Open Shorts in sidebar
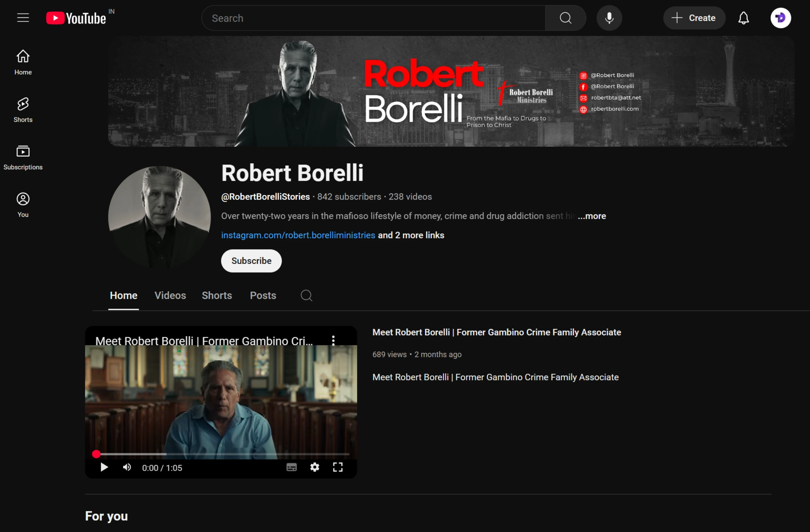This screenshot has height=532, width=810. click(23, 110)
